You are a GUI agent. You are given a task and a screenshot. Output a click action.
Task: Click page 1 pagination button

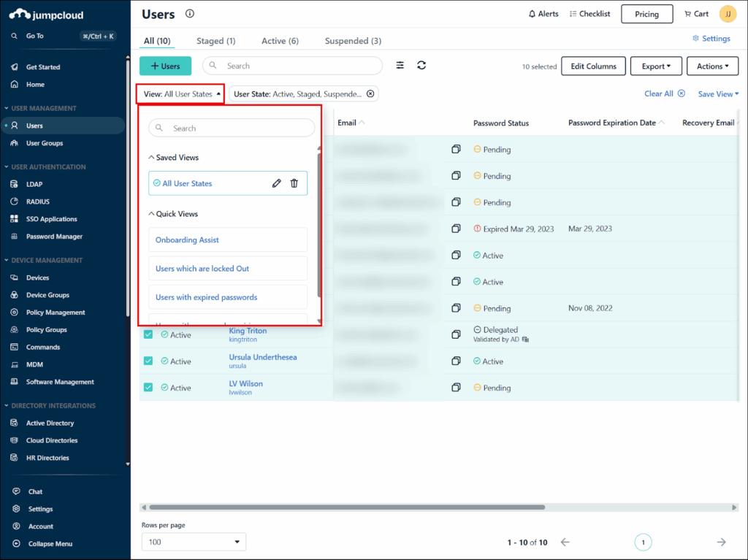(643, 542)
